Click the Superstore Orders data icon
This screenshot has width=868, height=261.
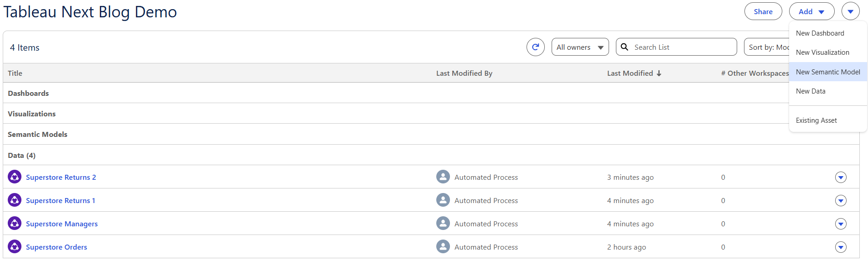pyautogui.click(x=15, y=246)
